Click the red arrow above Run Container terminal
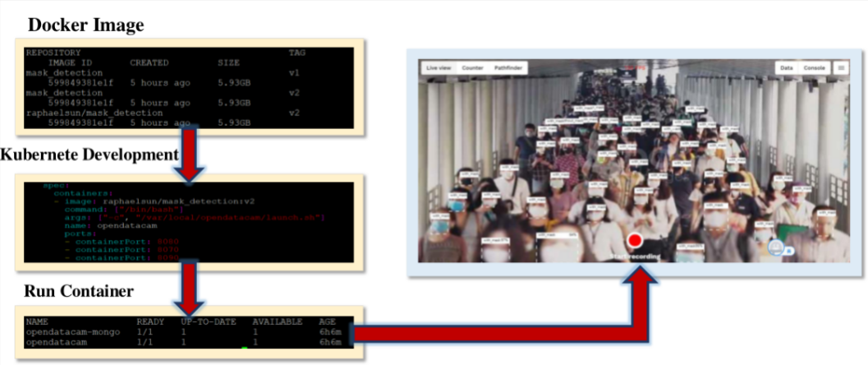 190,284
